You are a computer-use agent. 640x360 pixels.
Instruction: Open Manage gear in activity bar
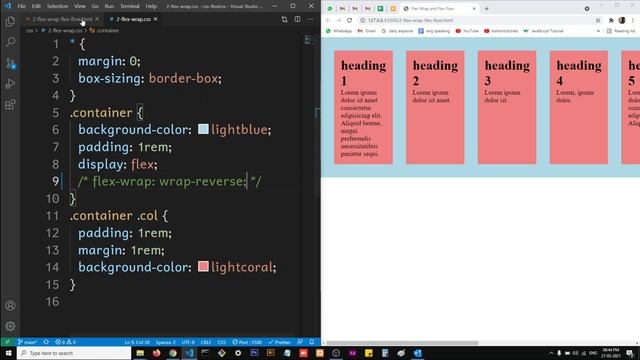click(x=10, y=326)
